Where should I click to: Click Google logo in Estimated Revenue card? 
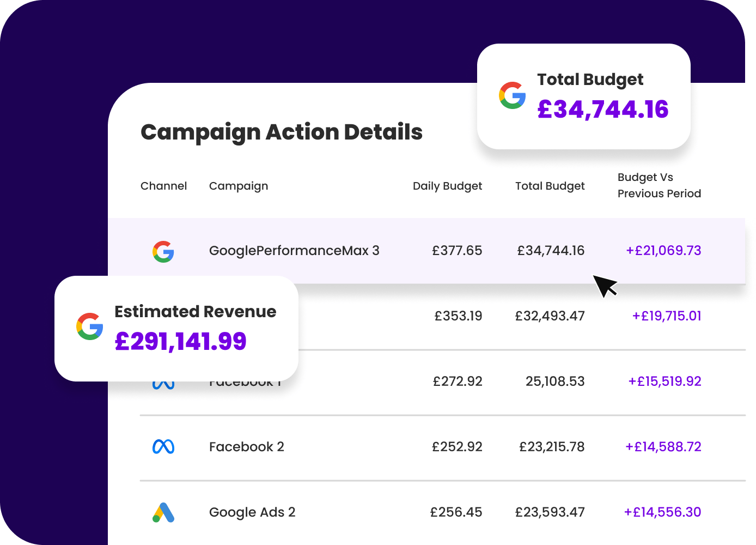click(90, 326)
